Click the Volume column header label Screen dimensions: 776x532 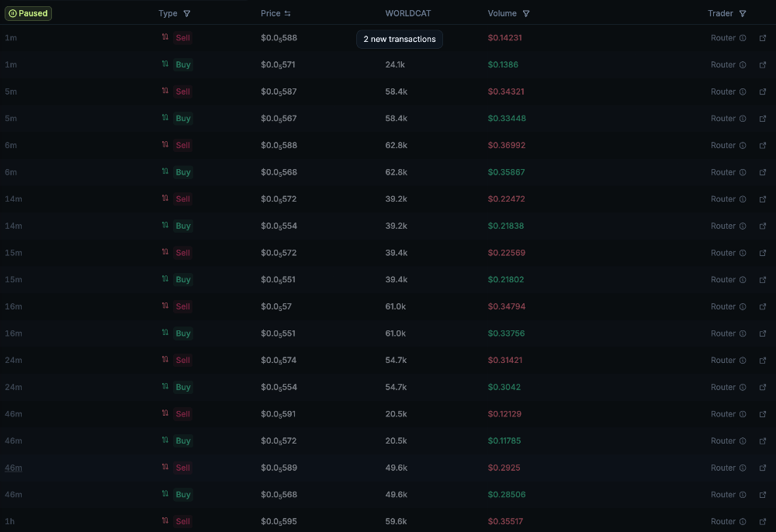point(502,13)
